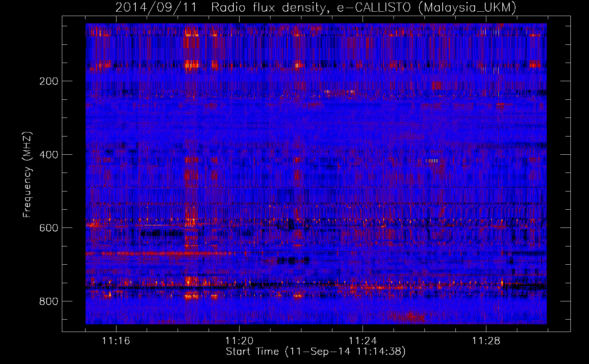This screenshot has width=589, height=364.
Task: Click the 11:16 time tick label
Action: (x=116, y=341)
